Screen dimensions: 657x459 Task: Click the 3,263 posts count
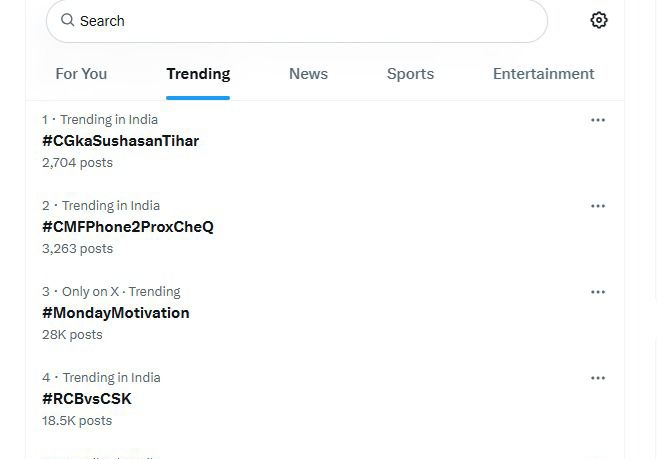78,249
